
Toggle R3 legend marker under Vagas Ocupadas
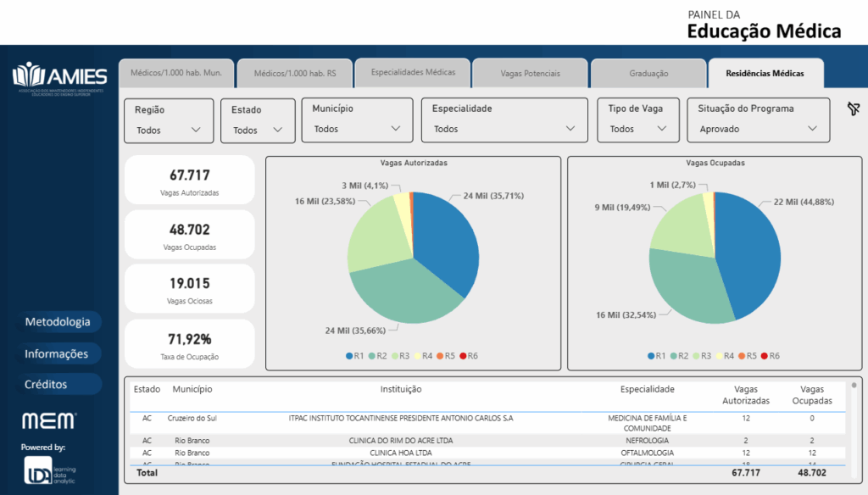tap(698, 356)
